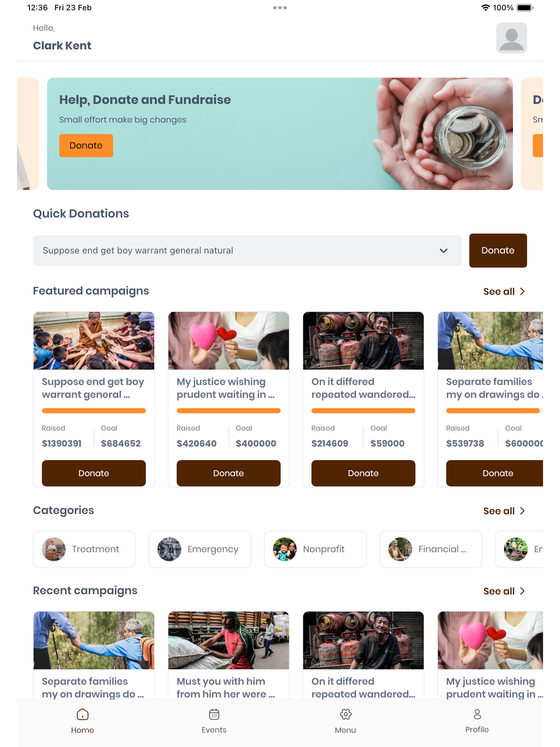
Task: Tap the iPadOS multitasking three-dots control
Action: (x=280, y=7)
